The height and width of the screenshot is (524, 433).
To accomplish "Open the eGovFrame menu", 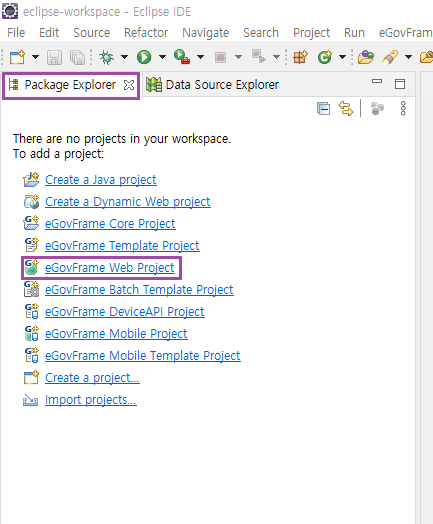I will [406, 33].
